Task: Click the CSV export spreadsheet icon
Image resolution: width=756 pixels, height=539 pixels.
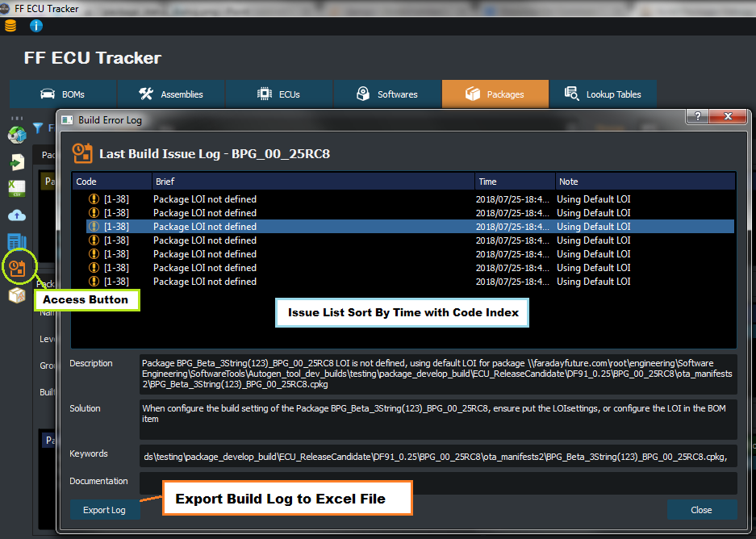Action: click(x=18, y=189)
